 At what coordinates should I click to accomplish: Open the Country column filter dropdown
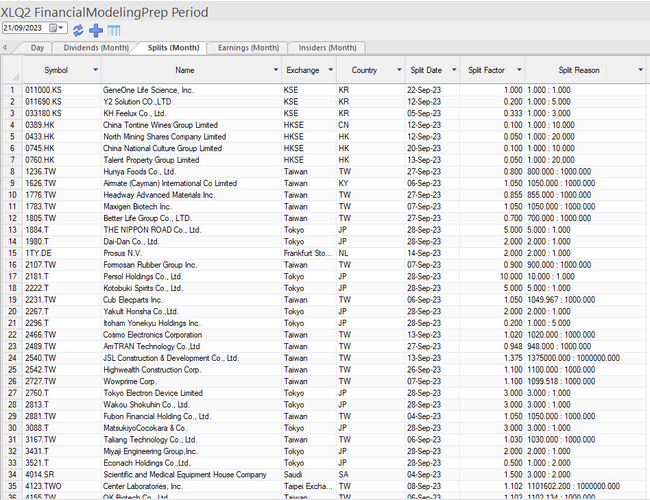coord(399,70)
